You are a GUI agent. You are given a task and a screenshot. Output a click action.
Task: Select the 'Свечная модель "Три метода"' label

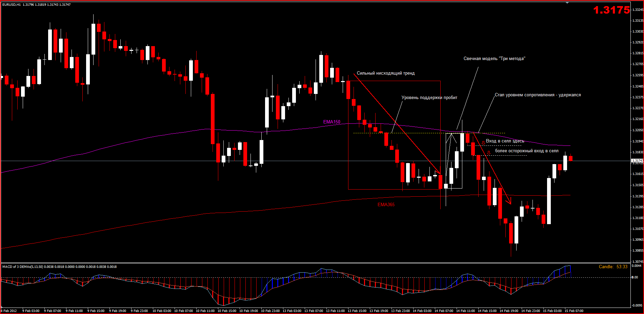pyautogui.click(x=494, y=59)
